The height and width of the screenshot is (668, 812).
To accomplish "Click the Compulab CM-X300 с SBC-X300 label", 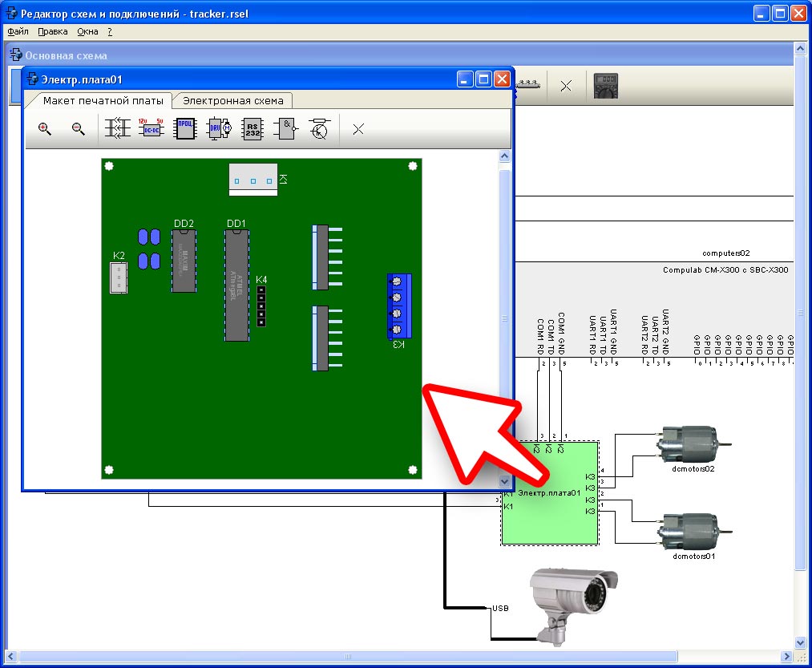I will pyautogui.click(x=725, y=270).
